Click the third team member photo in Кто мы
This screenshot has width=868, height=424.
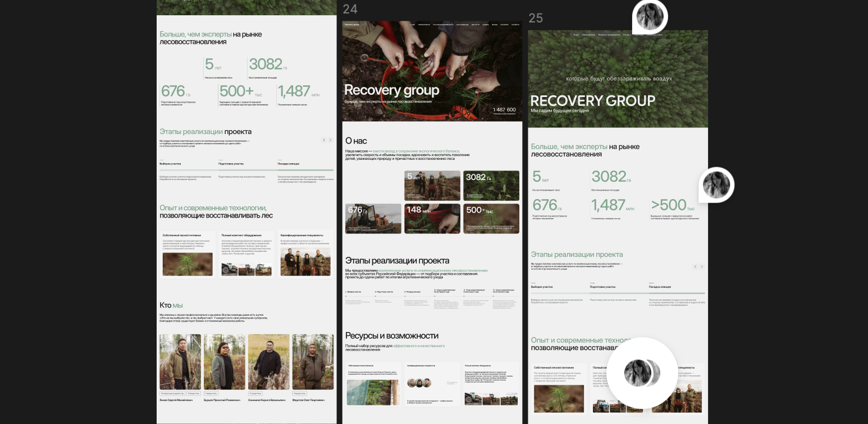click(x=269, y=362)
